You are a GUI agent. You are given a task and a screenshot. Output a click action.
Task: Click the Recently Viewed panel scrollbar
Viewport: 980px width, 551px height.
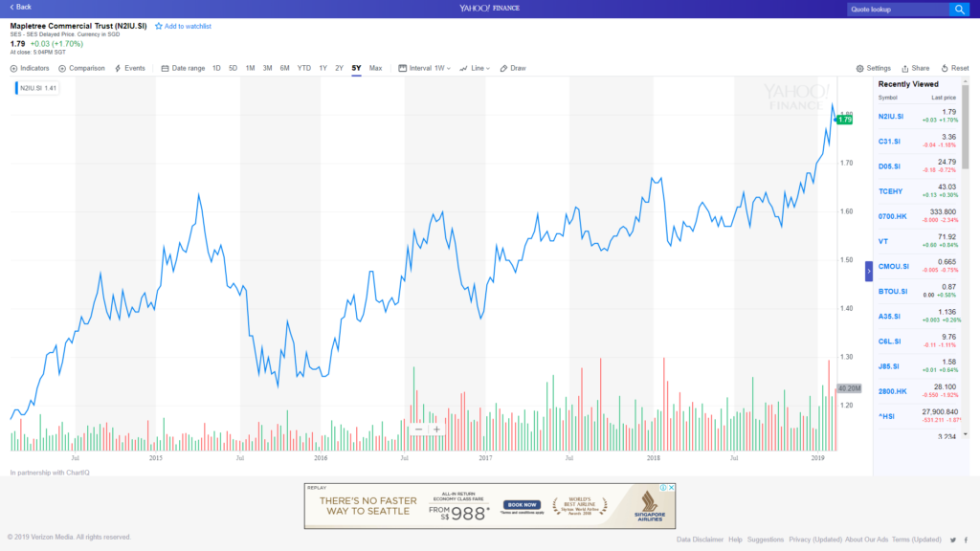click(x=965, y=127)
